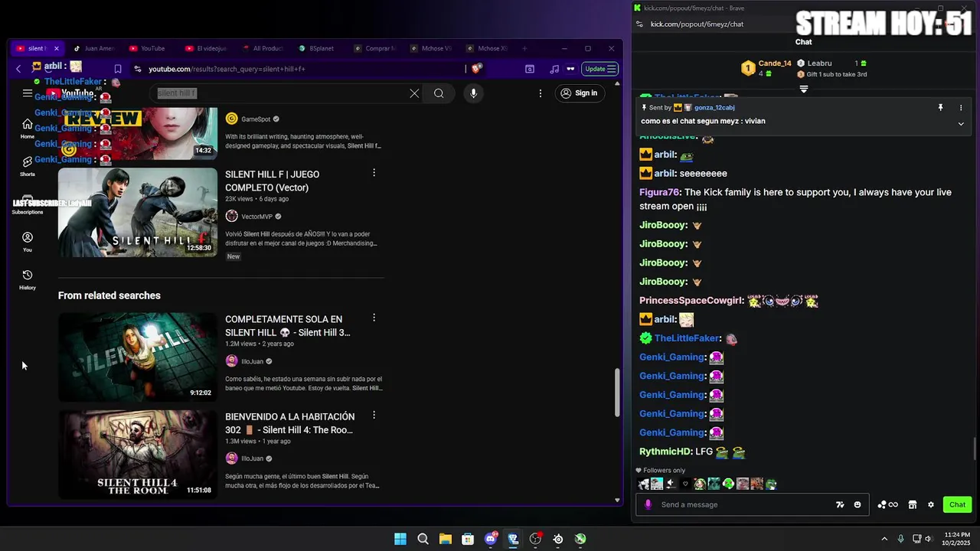Click Leabru on the gift leaderboard
This screenshot has width=980, height=551.
click(819, 64)
